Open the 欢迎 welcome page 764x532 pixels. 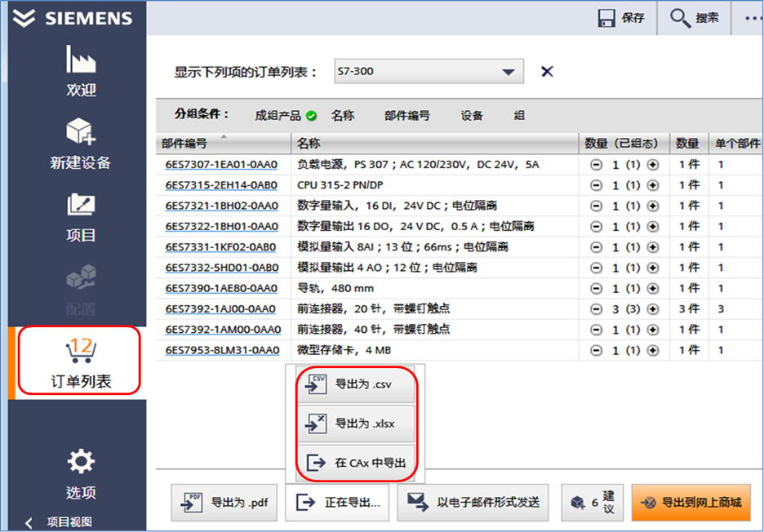[81, 71]
